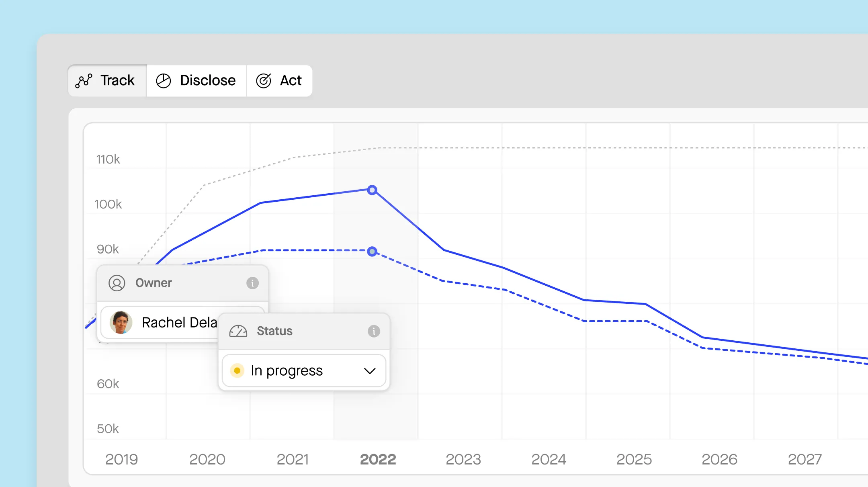868x487 pixels.
Task: Switch to the Disclose tab
Action: pos(197,81)
